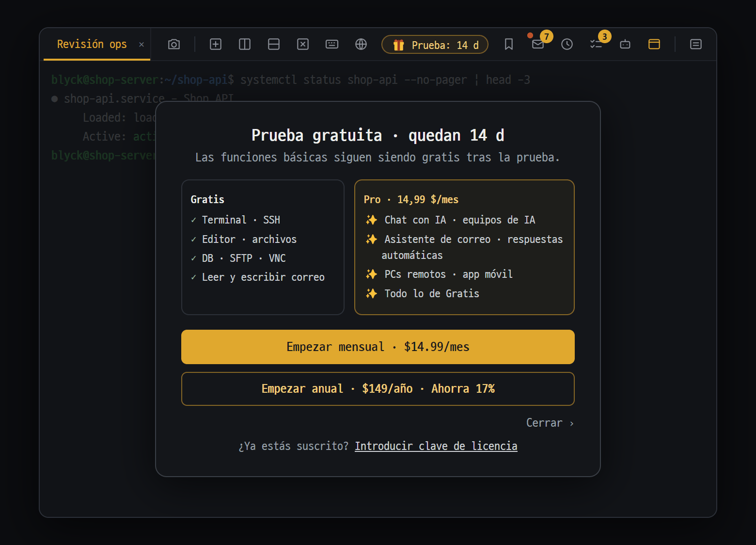Screen dimensions: 756x545
Task: Split the pane horizontally
Action: [274, 45]
